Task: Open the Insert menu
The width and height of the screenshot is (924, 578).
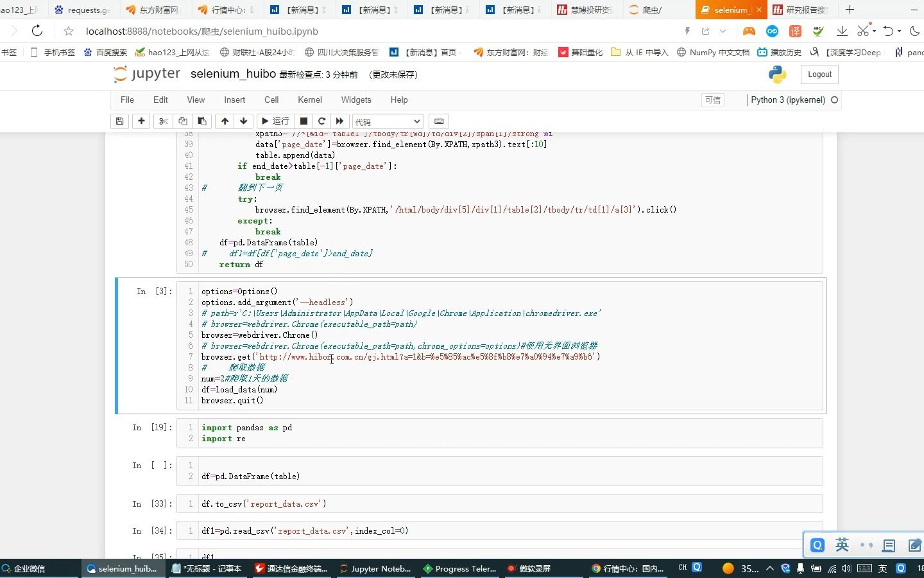Action: tap(234, 100)
